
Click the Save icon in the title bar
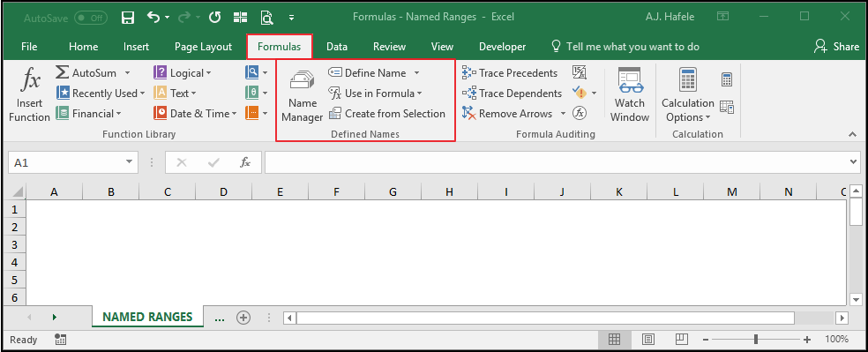click(128, 18)
